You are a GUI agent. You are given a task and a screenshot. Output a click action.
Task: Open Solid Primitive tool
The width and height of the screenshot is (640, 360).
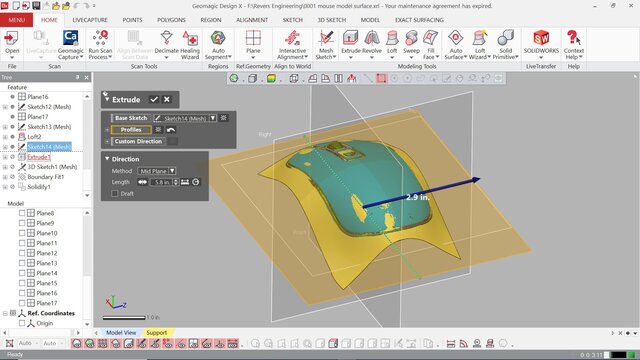tap(505, 44)
